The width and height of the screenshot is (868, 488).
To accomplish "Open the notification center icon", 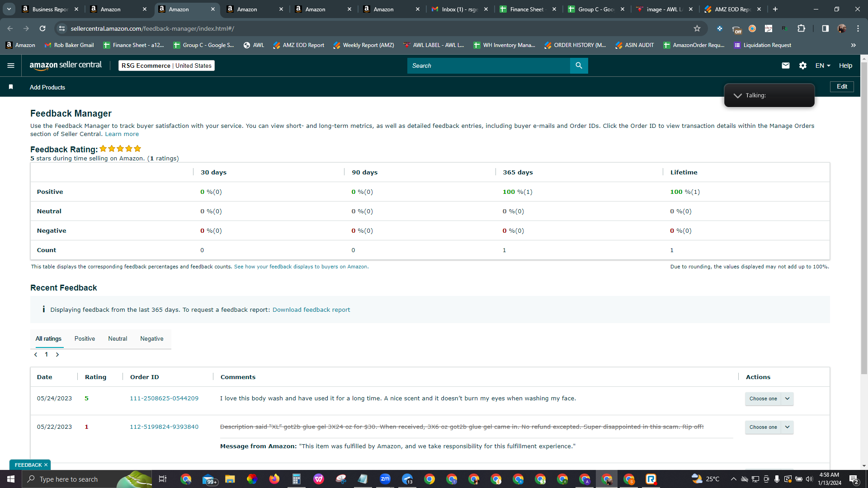I will tap(854, 479).
